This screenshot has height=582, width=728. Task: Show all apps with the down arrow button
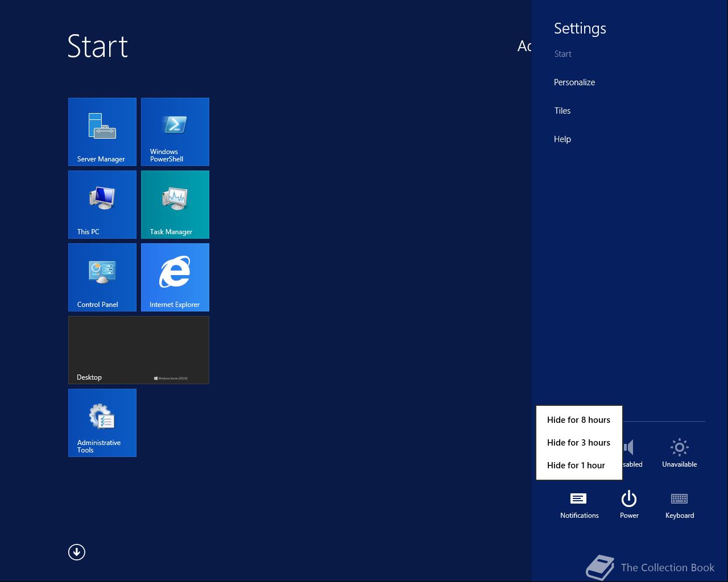click(77, 552)
